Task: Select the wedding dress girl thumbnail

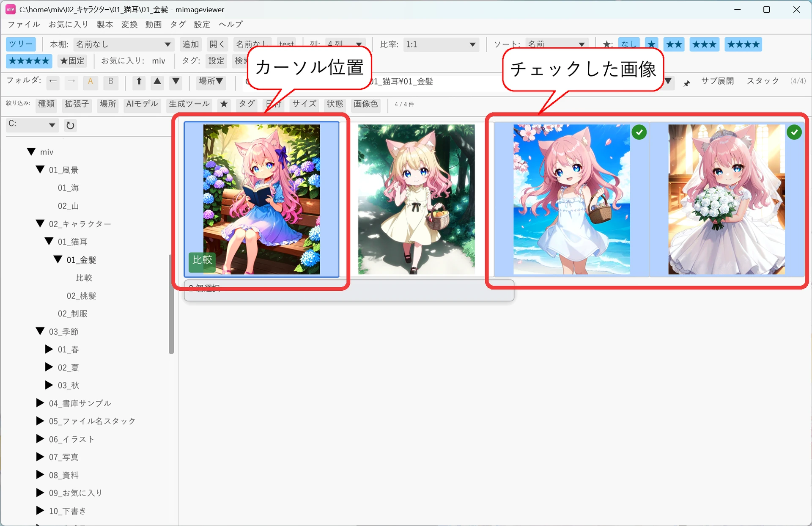Action: tap(727, 199)
